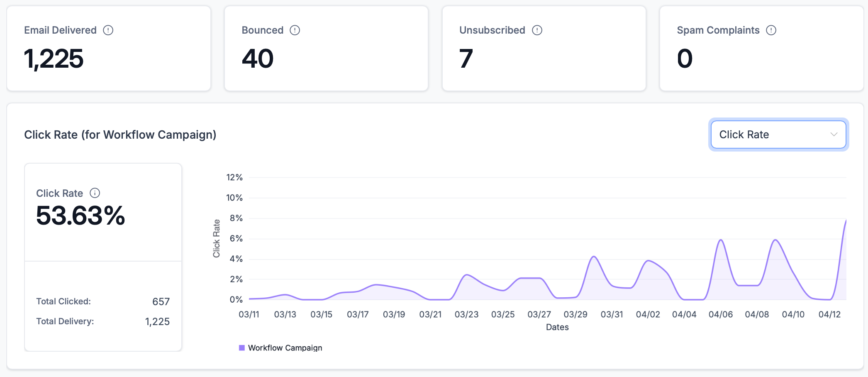The height and width of the screenshot is (377, 868).
Task: Click the info icon next to Click Rate percentage
Action: (x=95, y=193)
